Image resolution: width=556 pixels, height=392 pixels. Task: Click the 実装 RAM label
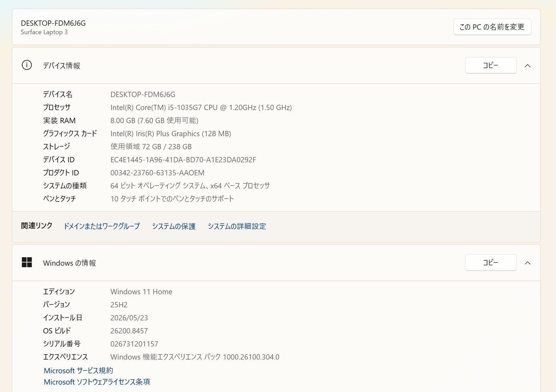tap(59, 121)
